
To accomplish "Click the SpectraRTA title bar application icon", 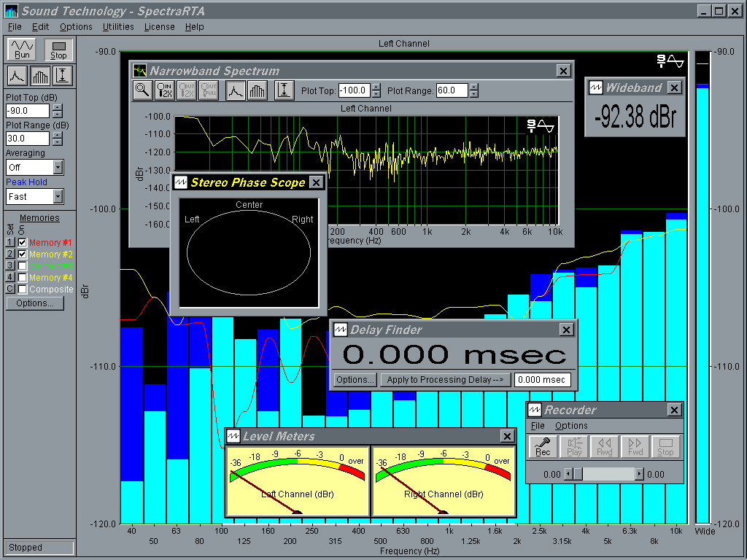I will [x=12, y=11].
